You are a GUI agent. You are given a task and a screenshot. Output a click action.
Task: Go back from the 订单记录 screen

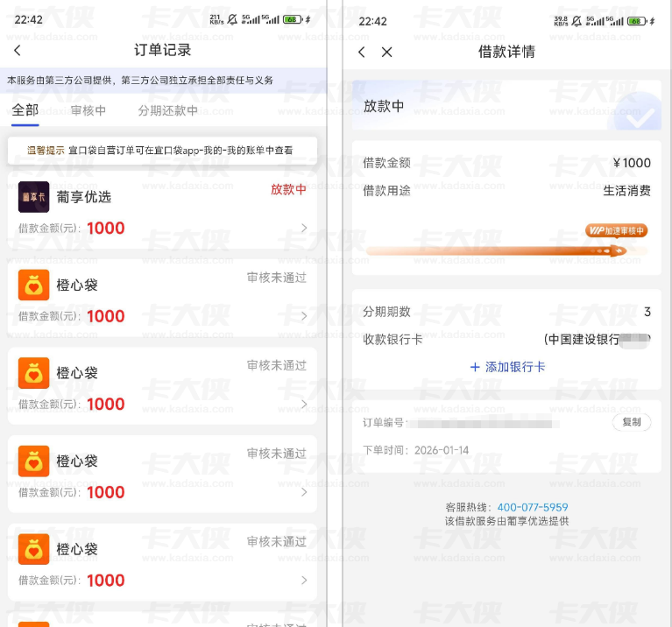click(x=18, y=51)
